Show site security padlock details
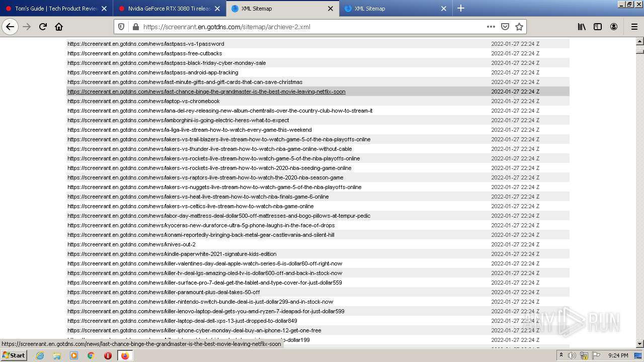644x362 pixels. click(x=135, y=27)
